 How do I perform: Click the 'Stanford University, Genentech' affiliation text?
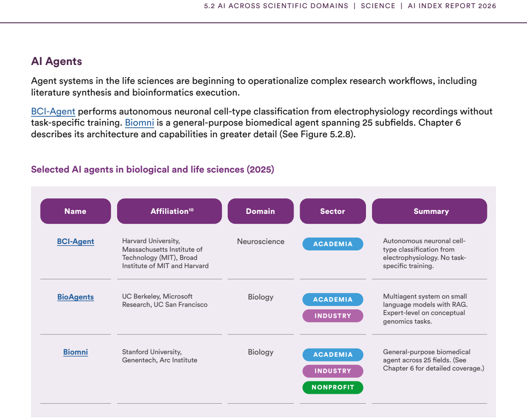coord(159,356)
